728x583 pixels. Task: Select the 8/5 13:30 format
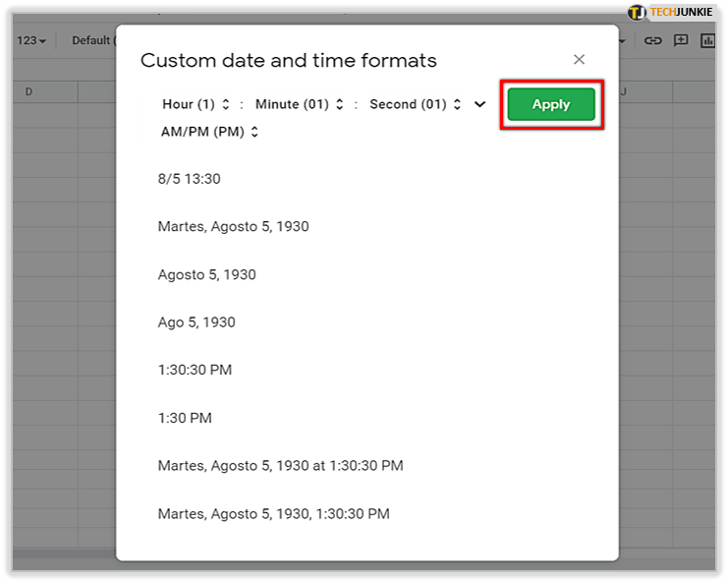(189, 179)
